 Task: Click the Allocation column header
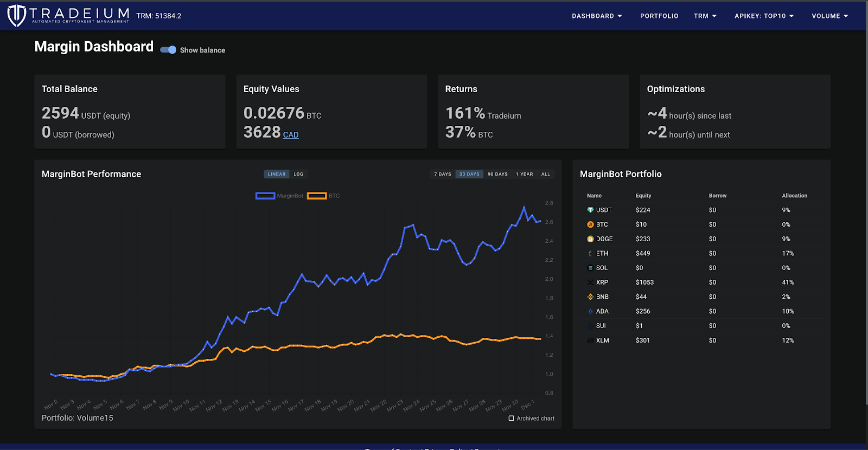[795, 196]
